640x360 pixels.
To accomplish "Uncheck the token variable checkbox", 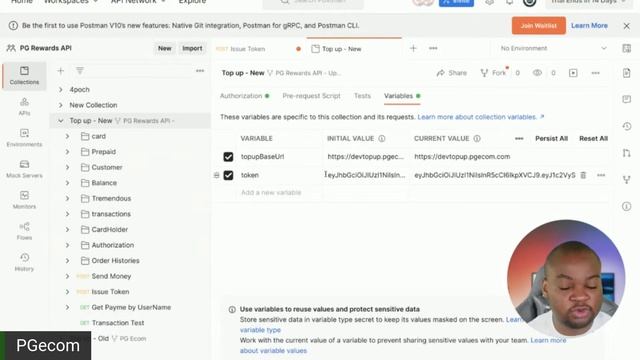I will pyautogui.click(x=228, y=175).
